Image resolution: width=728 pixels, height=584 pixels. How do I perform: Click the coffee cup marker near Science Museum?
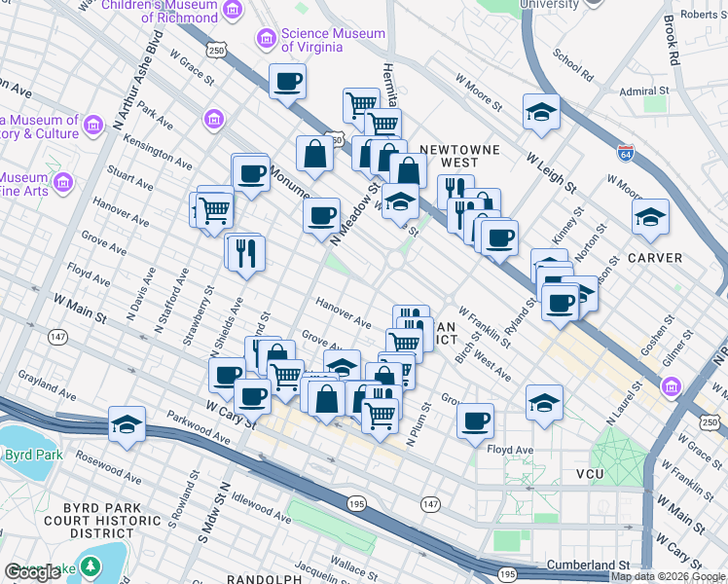coord(287,83)
